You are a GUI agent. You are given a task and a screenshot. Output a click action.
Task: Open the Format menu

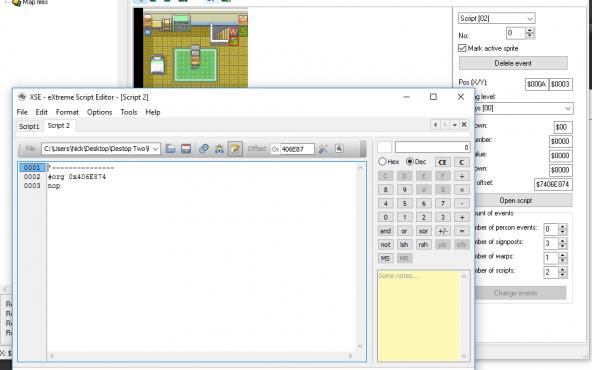pos(67,112)
